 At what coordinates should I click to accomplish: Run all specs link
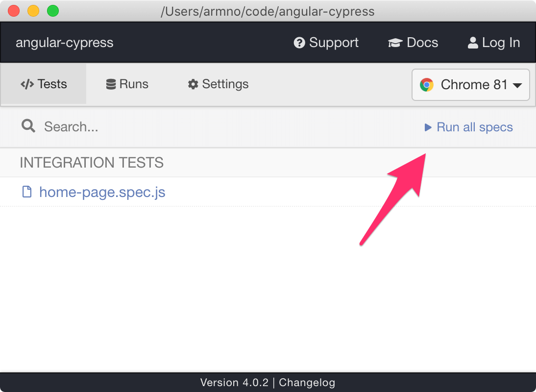coord(469,127)
